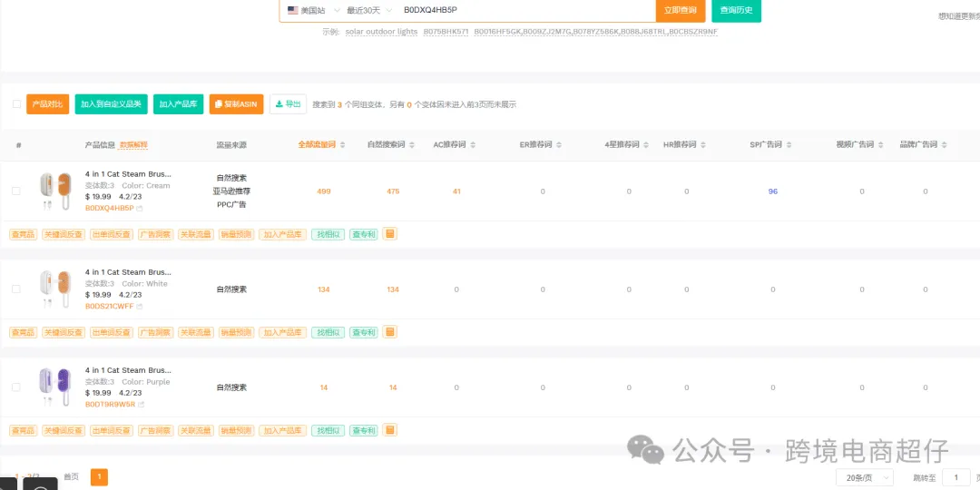Click 广告洞察 tag in B0DS21CWFF row
The width and height of the screenshot is (980, 490).
point(156,332)
